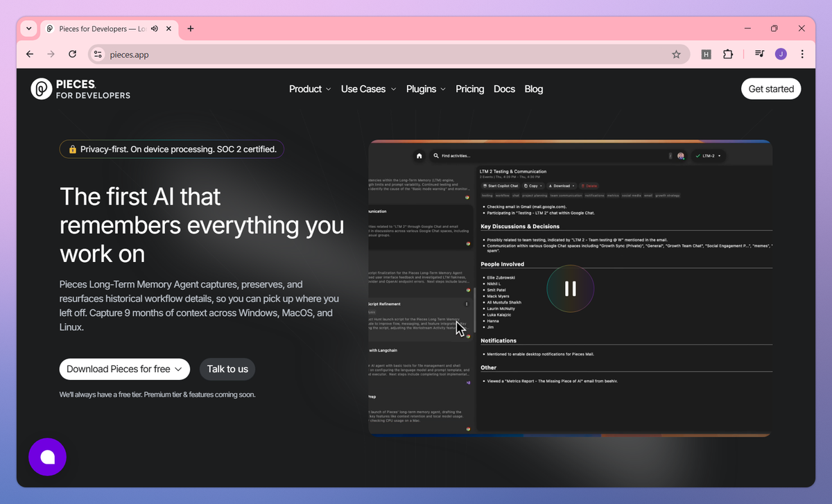
Task: Click the browser forward arrow
Action: click(51, 54)
